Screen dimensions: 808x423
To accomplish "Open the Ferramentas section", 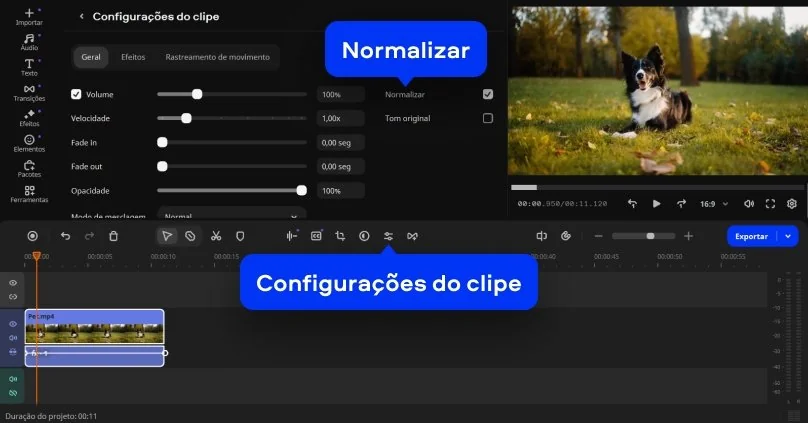I will pyautogui.click(x=29, y=194).
